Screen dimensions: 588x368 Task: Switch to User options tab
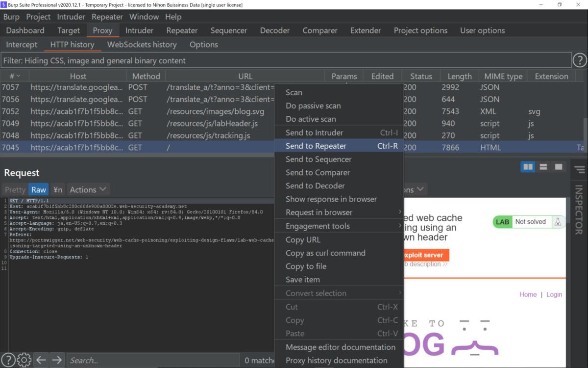click(483, 30)
